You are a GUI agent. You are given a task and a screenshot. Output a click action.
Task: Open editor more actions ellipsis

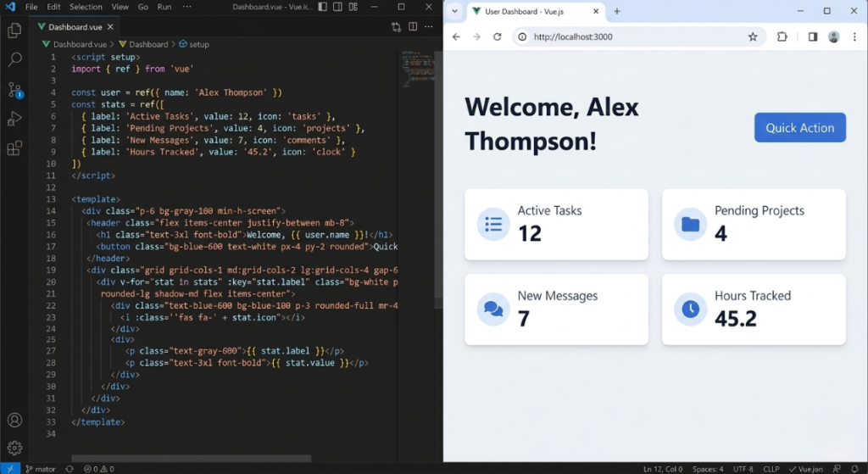[428, 26]
